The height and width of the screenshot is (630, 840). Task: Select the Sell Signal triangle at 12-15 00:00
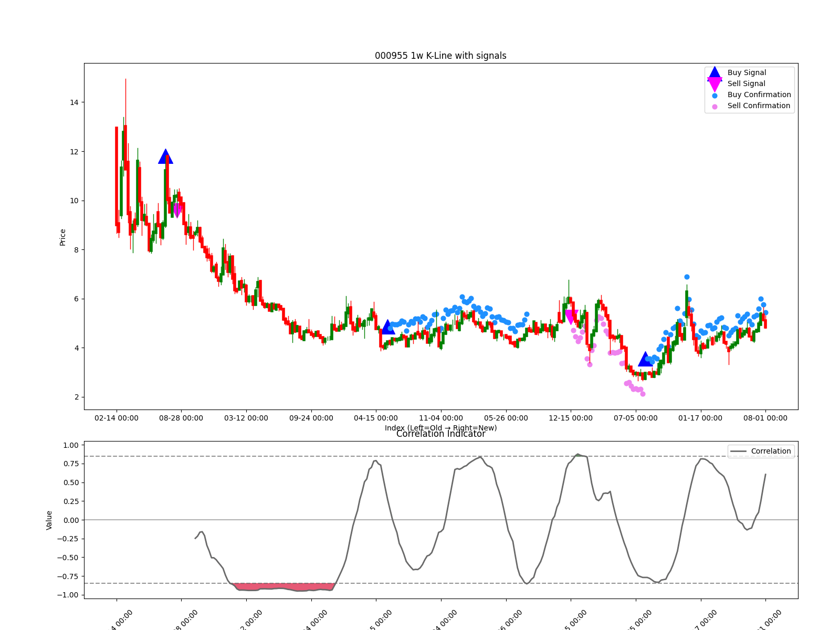pyautogui.click(x=571, y=317)
